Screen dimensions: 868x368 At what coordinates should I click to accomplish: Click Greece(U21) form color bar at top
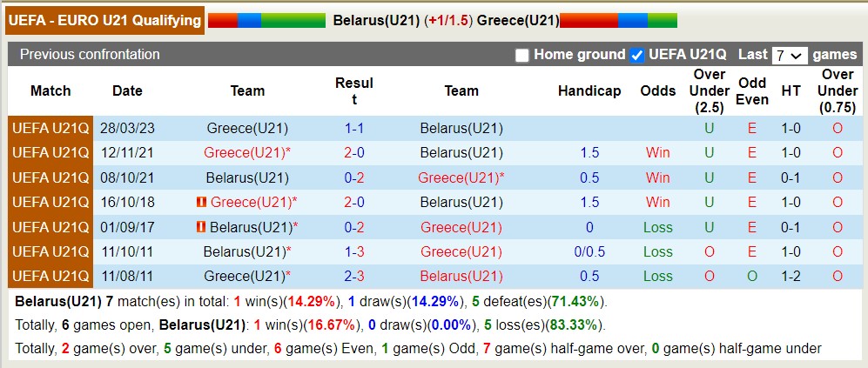pos(618,20)
